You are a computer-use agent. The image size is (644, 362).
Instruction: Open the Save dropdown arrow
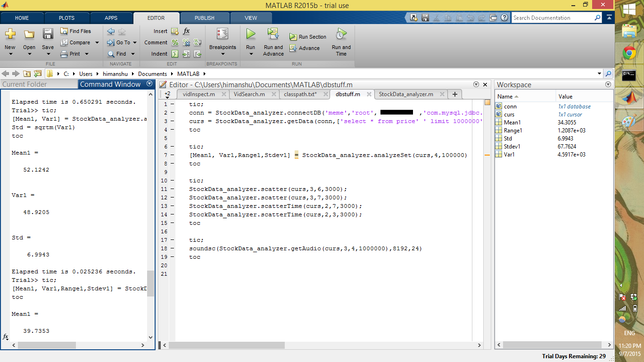[x=48, y=54]
